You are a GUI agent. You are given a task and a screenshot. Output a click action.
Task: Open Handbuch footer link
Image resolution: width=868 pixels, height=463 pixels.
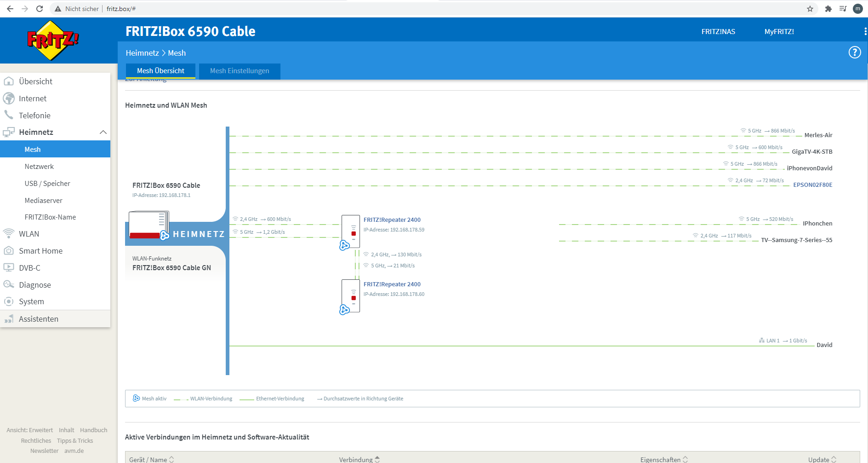click(x=93, y=430)
